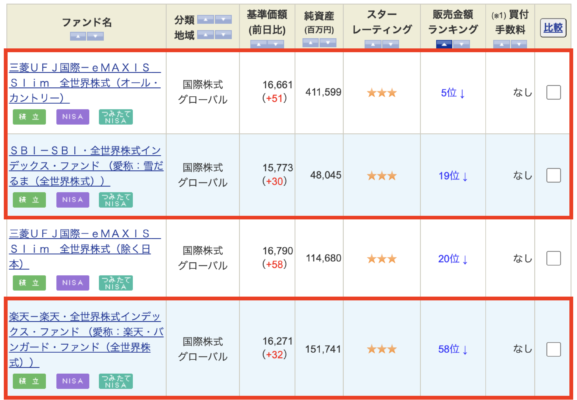
Task: Click the 比較 button in header
Action: (553, 28)
